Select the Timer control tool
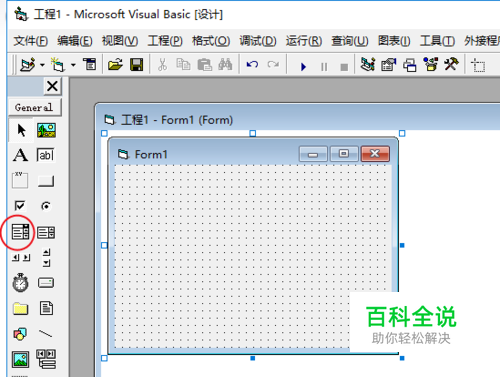Screen dimensions: 500x377 click(20, 283)
